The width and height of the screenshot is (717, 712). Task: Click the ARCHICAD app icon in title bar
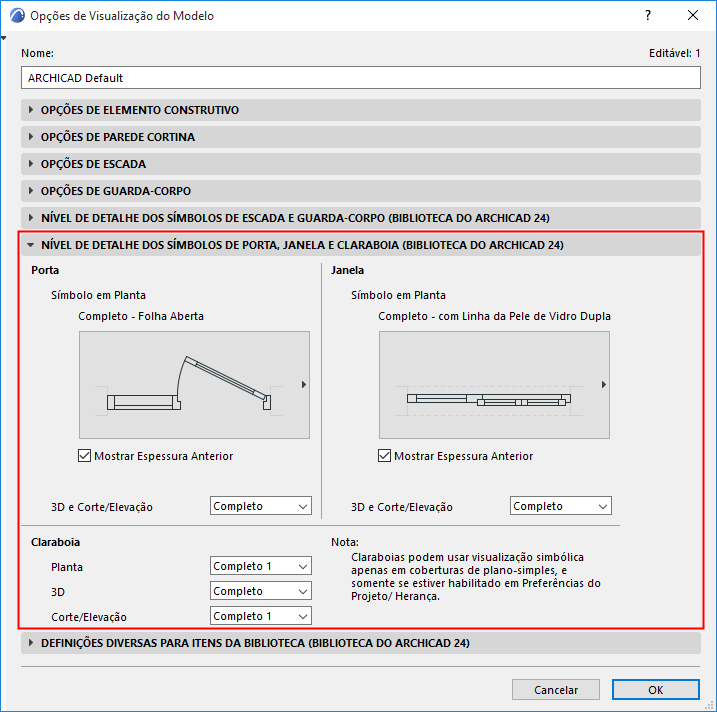[17, 16]
